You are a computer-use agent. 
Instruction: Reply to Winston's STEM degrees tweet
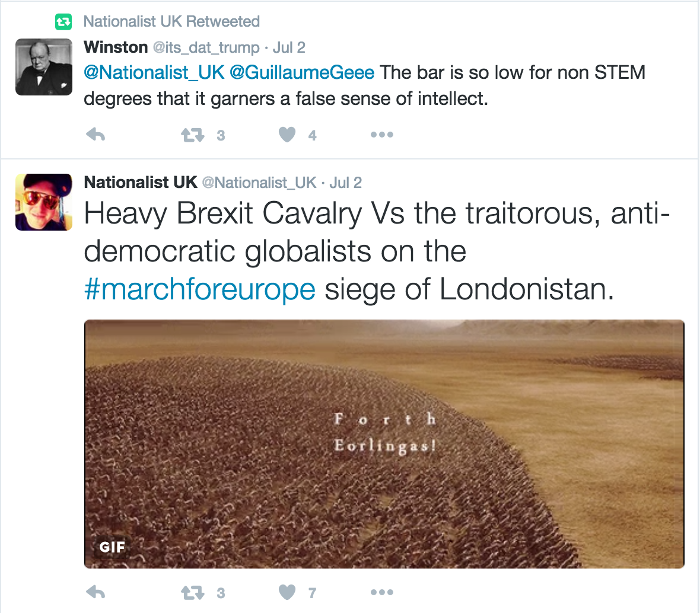tap(96, 135)
